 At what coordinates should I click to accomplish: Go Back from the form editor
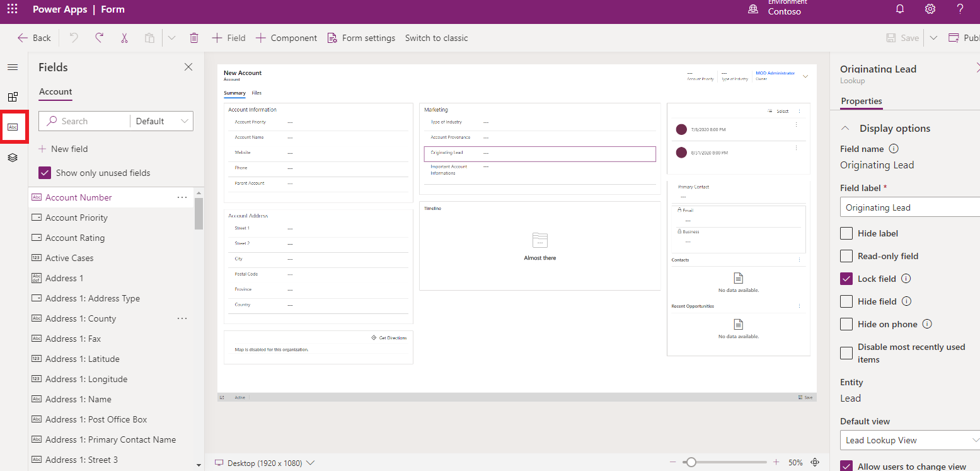coord(34,38)
